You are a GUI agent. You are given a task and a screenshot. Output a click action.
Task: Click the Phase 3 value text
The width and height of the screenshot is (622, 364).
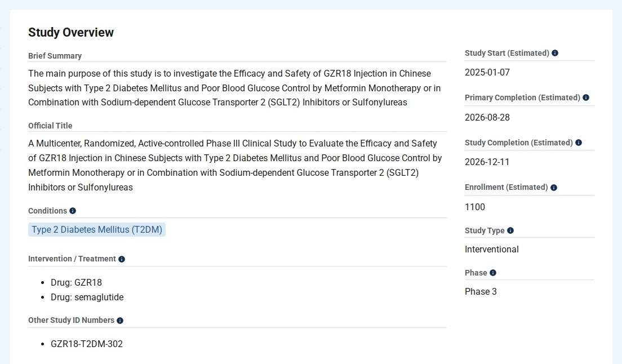[x=481, y=291]
